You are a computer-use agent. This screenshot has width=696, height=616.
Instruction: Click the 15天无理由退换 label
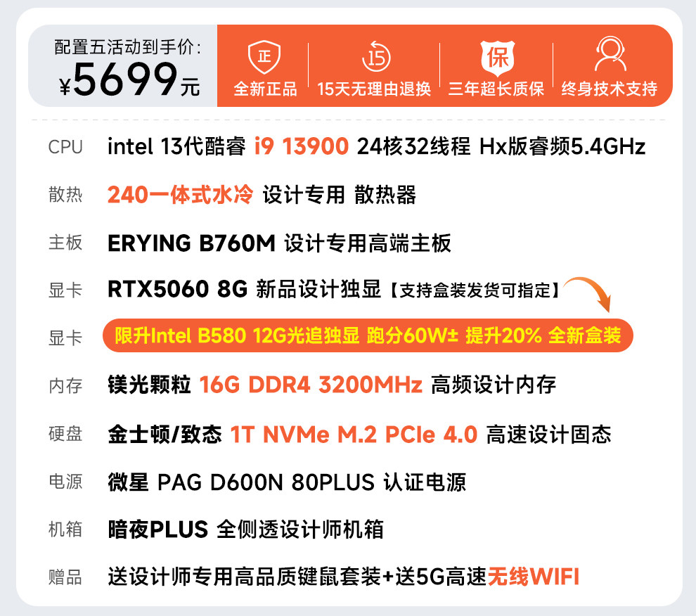pos(374,89)
